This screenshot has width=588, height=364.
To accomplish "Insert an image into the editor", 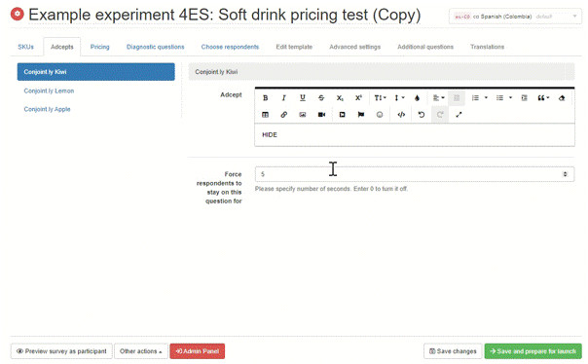I will (303, 115).
